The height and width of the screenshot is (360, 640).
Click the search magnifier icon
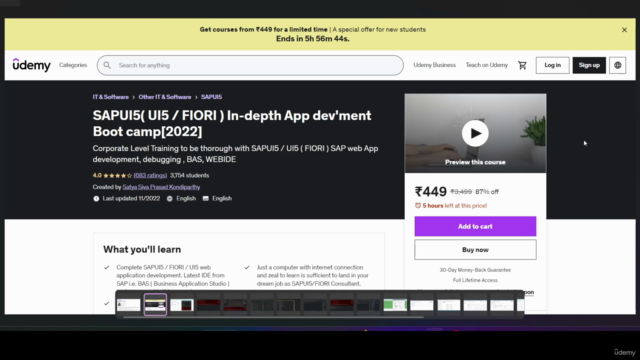(107, 65)
